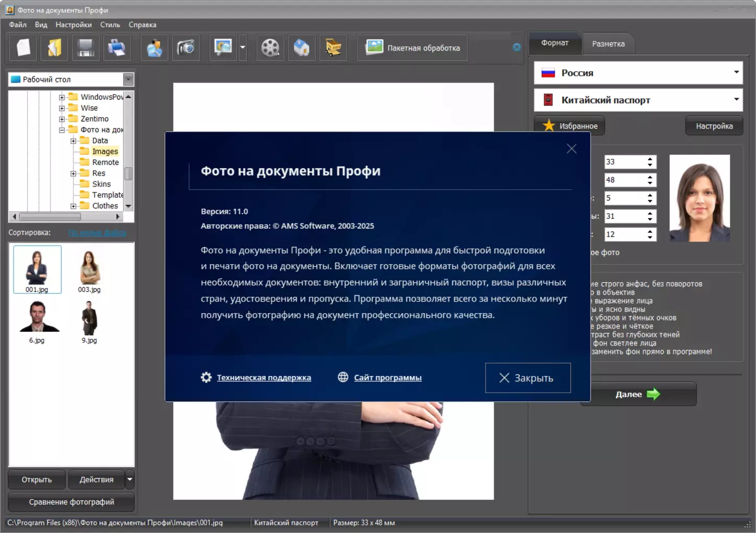Click the house toolbar icon

(x=302, y=48)
